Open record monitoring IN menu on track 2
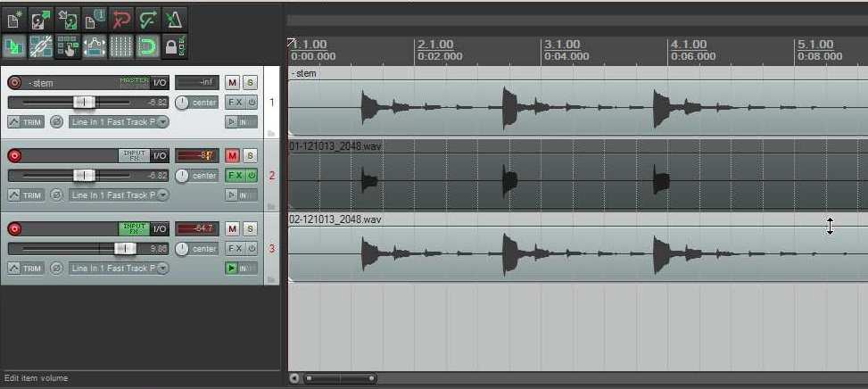868x389 pixels. [242, 194]
